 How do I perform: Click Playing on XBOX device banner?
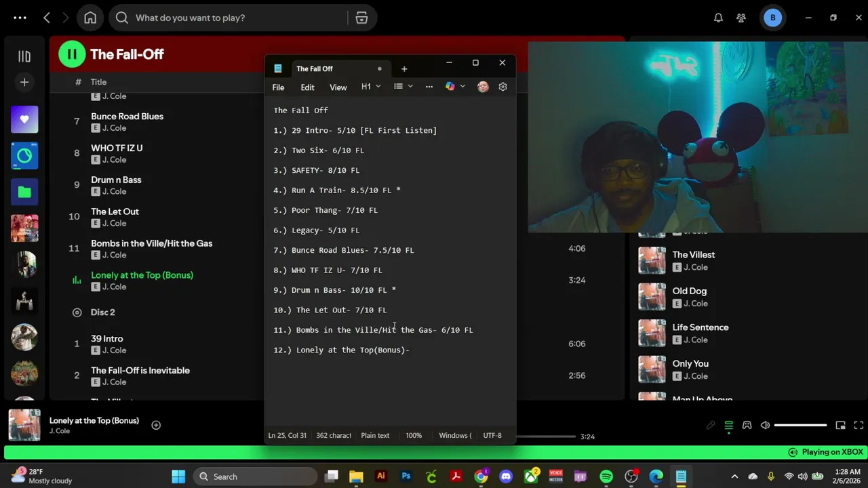coord(825,452)
